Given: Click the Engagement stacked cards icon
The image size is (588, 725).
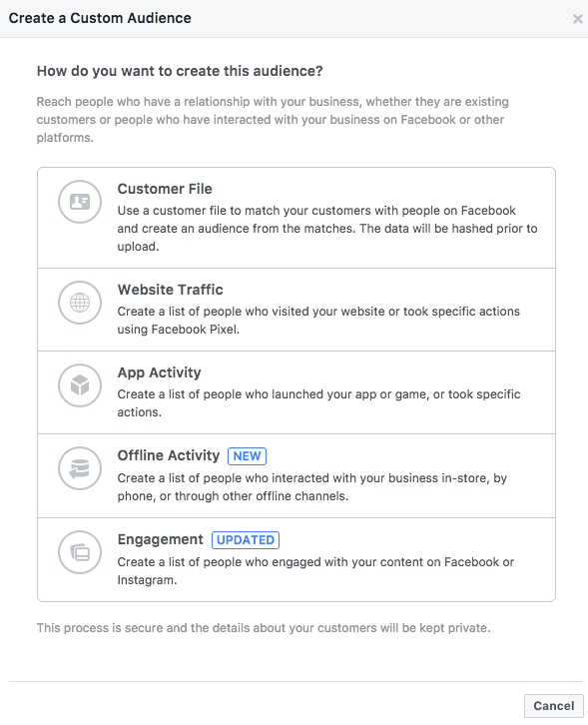Looking at the screenshot, I should (80, 552).
